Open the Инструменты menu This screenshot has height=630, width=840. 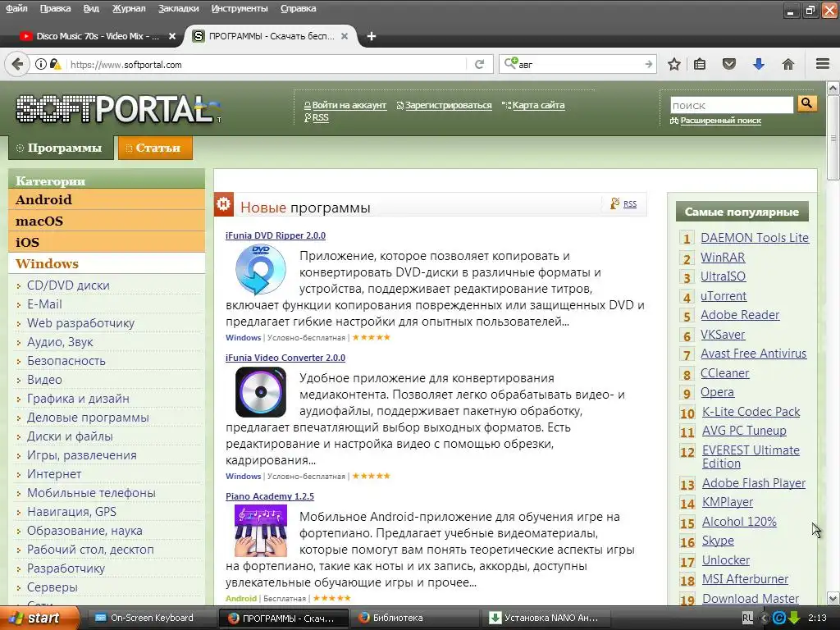pos(240,8)
